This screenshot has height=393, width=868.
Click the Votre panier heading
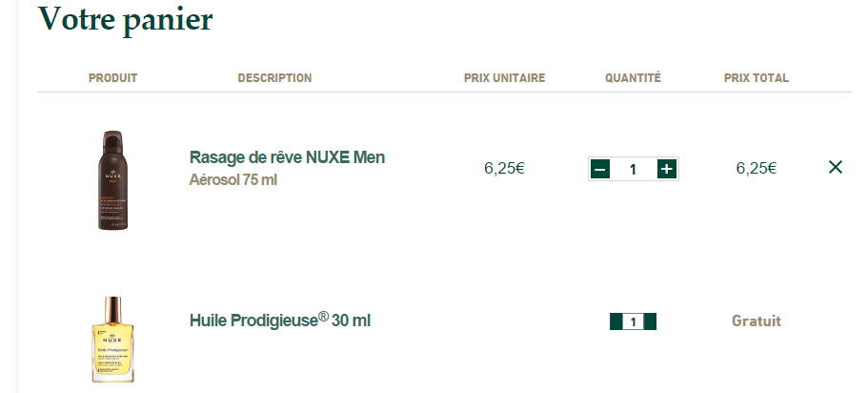pos(125,19)
